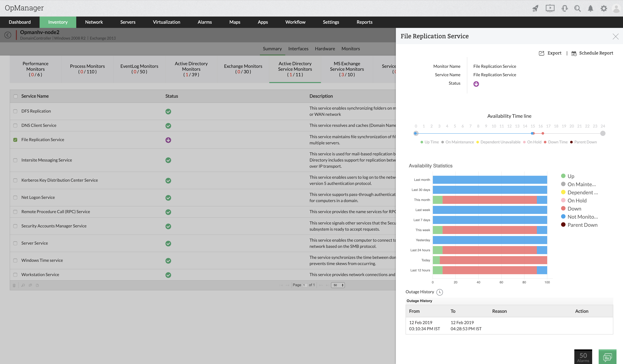Click the trash delete icon below table

tap(14, 285)
